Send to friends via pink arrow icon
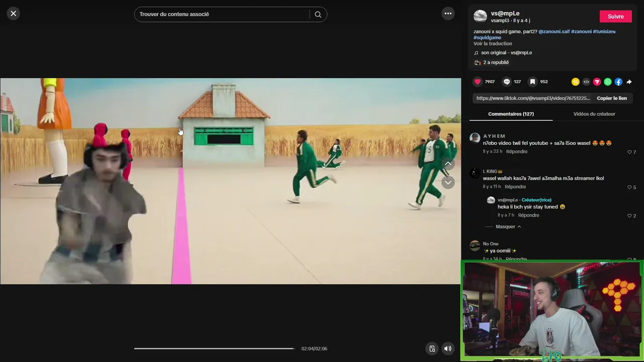 pyautogui.click(x=597, y=82)
